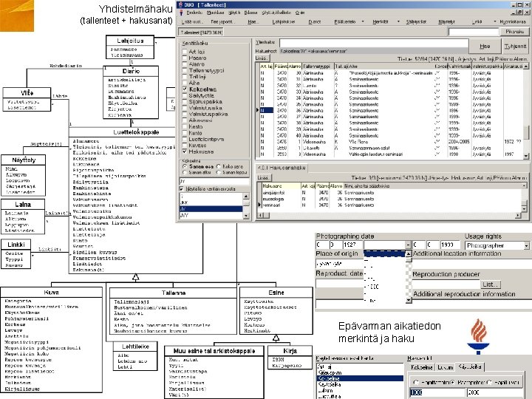Click the Tallennetyyppi column header

pyautogui.click(x=318, y=66)
